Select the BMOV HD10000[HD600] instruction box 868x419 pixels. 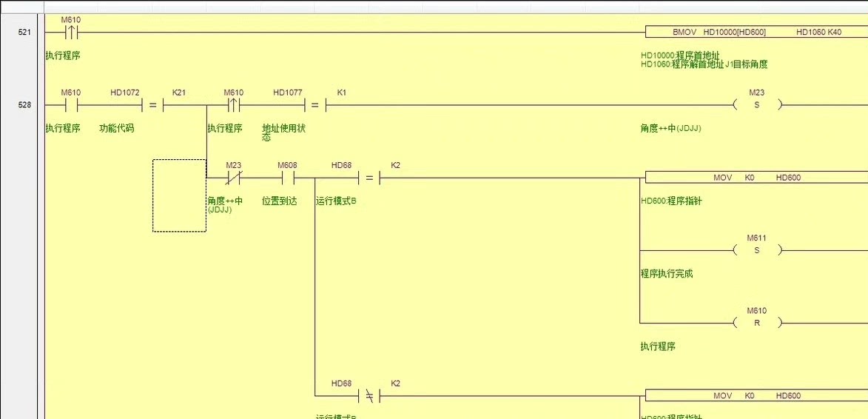pos(757,32)
